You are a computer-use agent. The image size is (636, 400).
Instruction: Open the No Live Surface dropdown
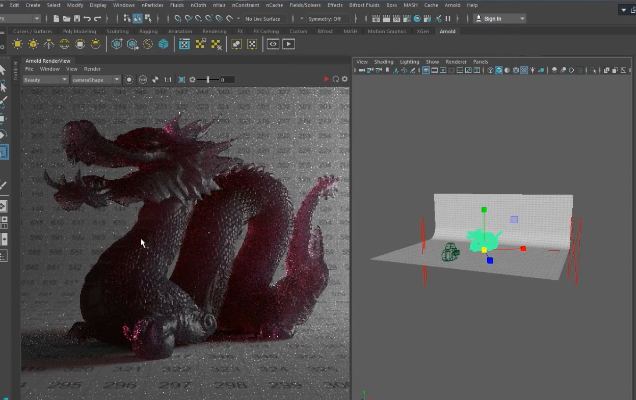261,18
